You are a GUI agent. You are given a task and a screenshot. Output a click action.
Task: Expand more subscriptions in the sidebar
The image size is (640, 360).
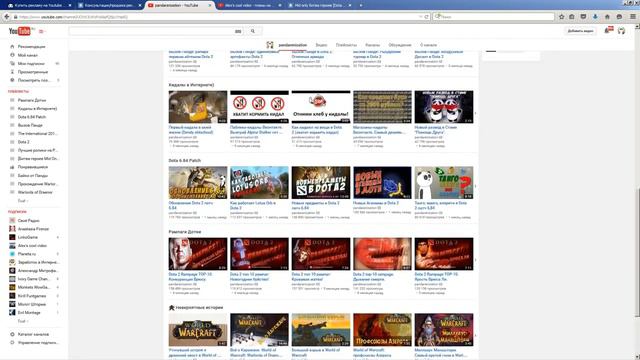(22, 321)
